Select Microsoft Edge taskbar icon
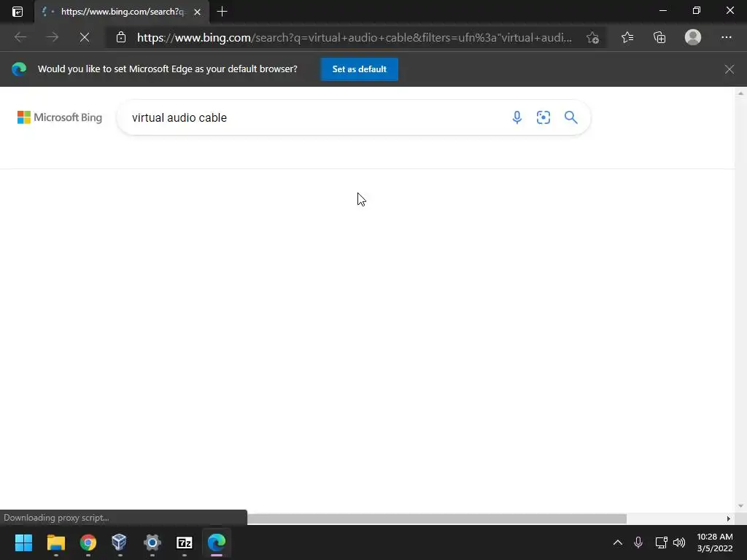747x560 pixels. tap(216, 542)
